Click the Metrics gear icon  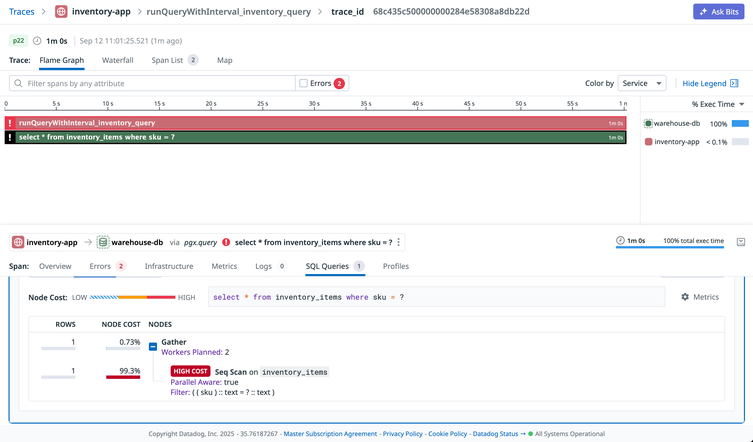685,297
